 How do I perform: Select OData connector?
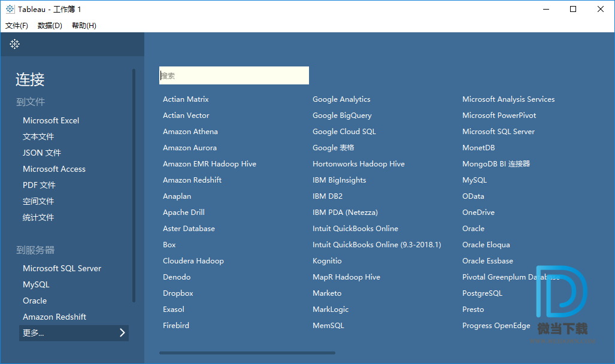473,196
